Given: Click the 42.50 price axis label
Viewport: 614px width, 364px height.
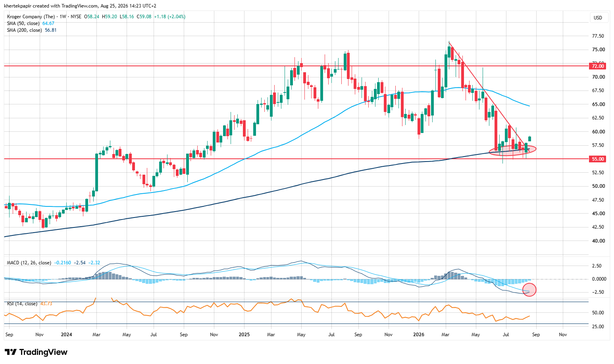Looking at the screenshot, I should point(598,227).
